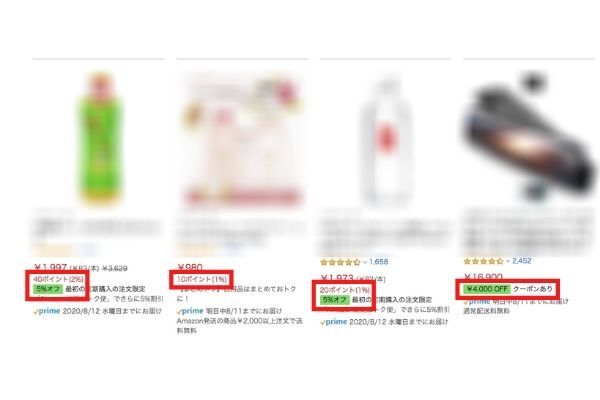Open the 2,452 reviews count link
The width and height of the screenshot is (600, 400).
pos(522,261)
